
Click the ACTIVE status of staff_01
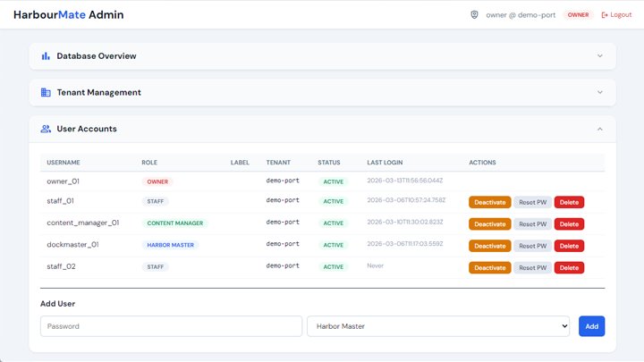click(x=333, y=201)
